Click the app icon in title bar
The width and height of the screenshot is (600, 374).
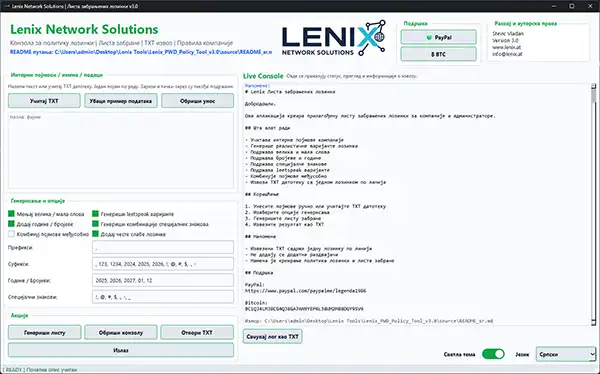6,6
